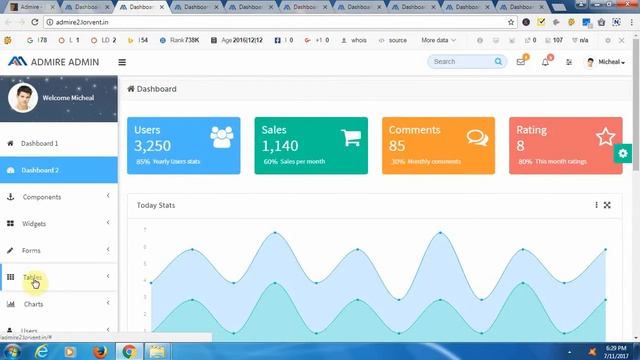The width and height of the screenshot is (640, 360).
Task: Reload the page in Chrome
Action: coord(35,22)
